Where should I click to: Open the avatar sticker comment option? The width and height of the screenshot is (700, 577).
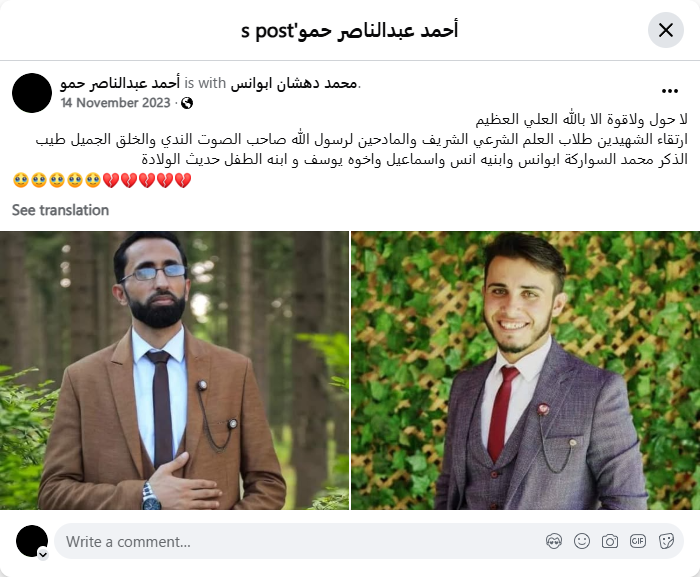tap(554, 541)
